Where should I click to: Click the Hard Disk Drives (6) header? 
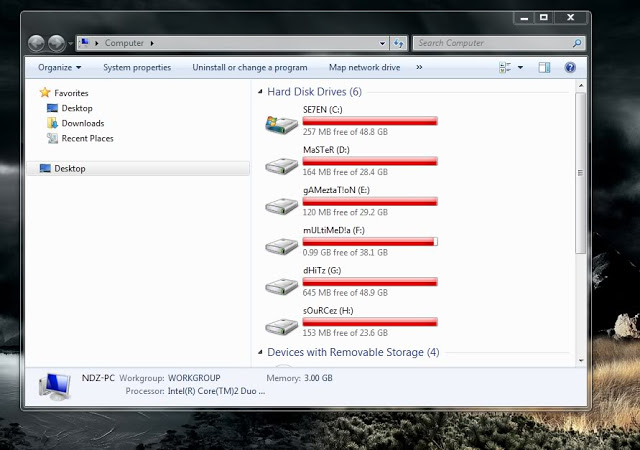(x=314, y=92)
